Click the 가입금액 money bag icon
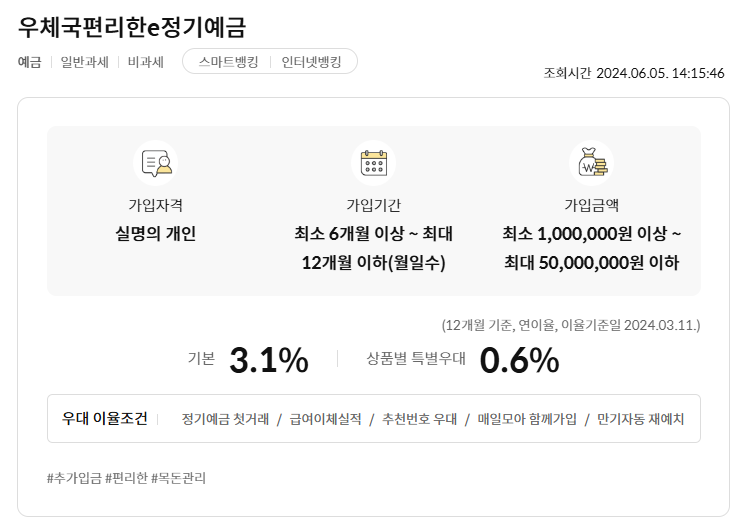This screenshot has height=525, width=747. tap(591, 163)
